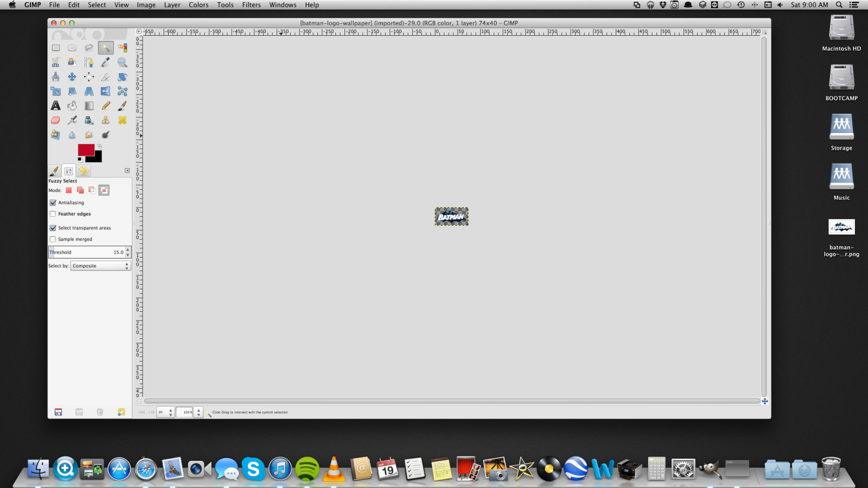Choose the Crop tool

coord(106,77)
